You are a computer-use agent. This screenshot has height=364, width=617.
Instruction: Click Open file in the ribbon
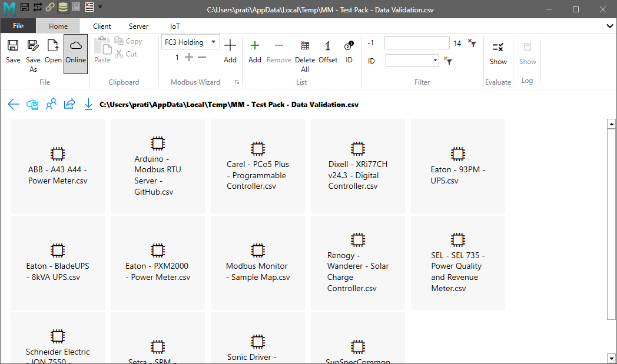(53, 52)
